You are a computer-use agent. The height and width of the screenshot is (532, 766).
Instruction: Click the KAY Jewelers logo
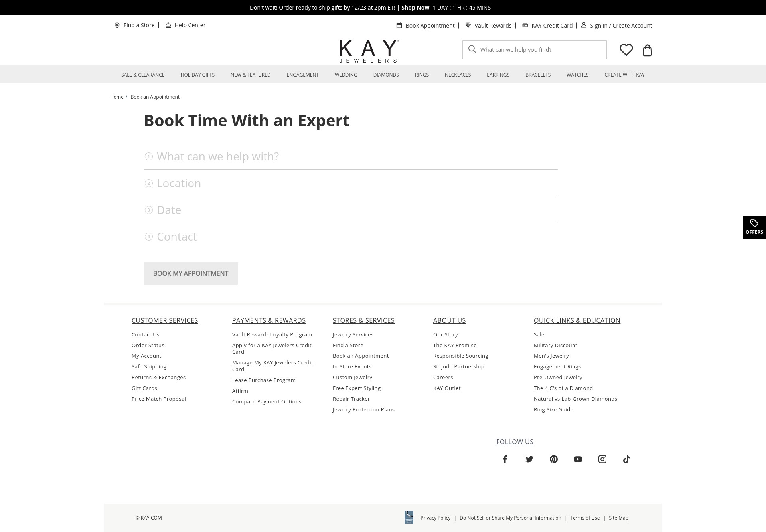pos(369,51)
